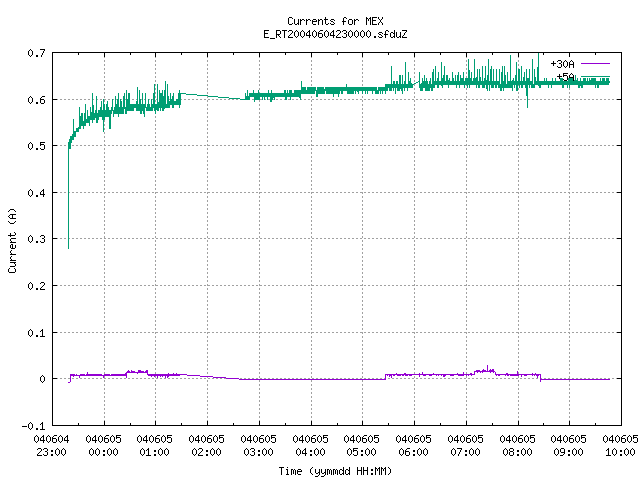Click the x-axis tick 040605 10:00
The width and height of the screenshot is (640, 480).
pyautogui.click(x=620, y=446)
